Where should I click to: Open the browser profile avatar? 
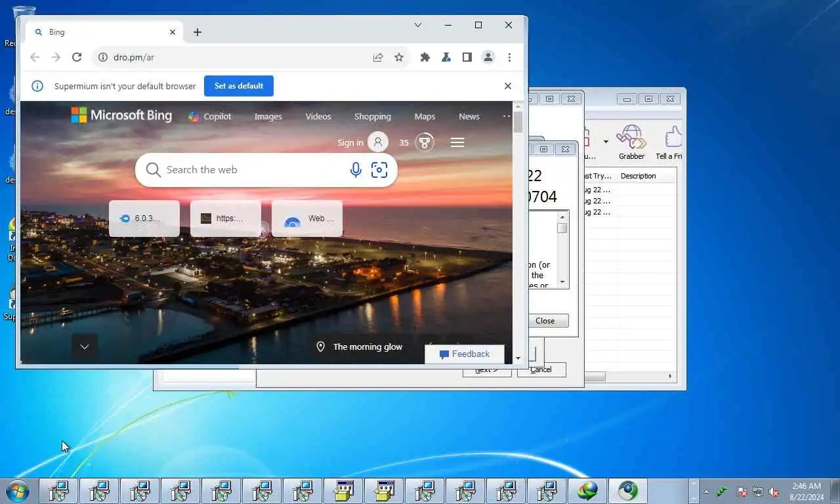point(488,57)
